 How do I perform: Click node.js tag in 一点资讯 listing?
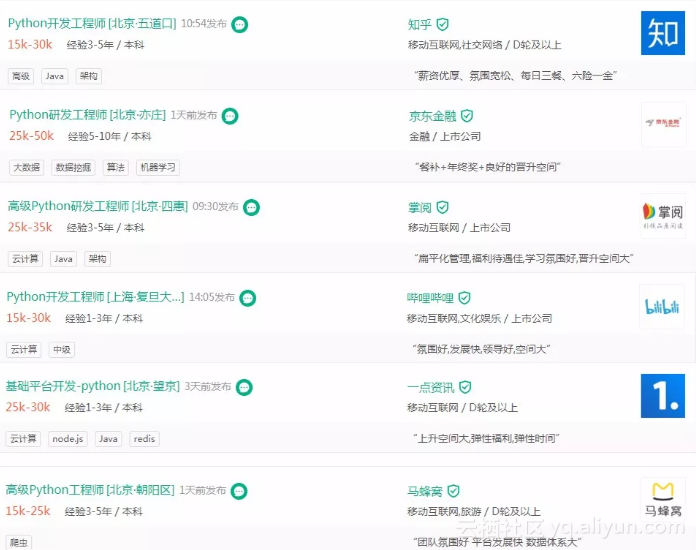coord(67,439)
